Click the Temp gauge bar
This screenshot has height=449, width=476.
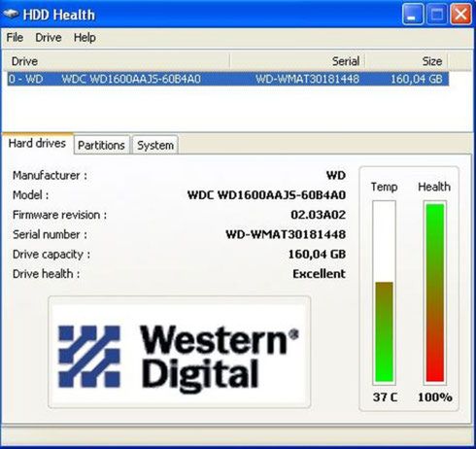click(384, 293)
